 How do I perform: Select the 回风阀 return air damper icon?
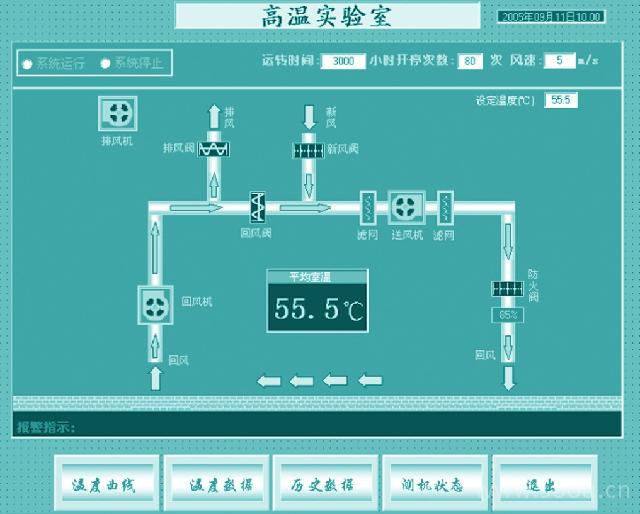click(259, 207)
